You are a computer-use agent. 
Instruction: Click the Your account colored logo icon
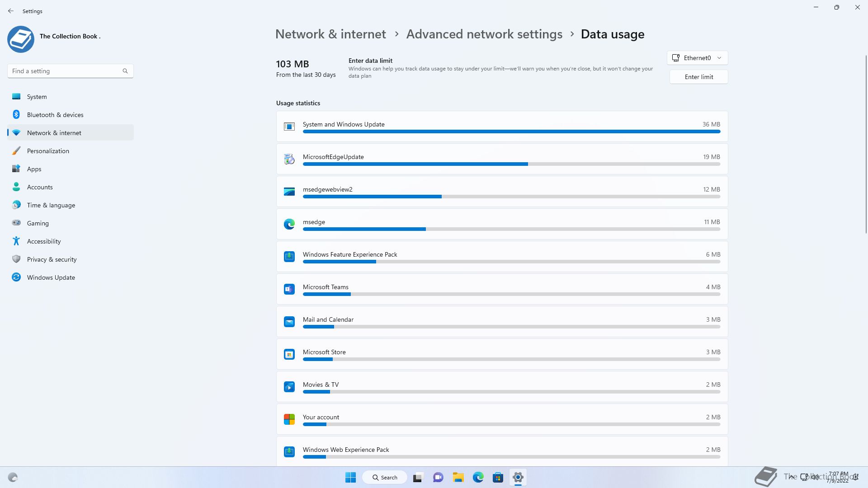tap(289, 419)
